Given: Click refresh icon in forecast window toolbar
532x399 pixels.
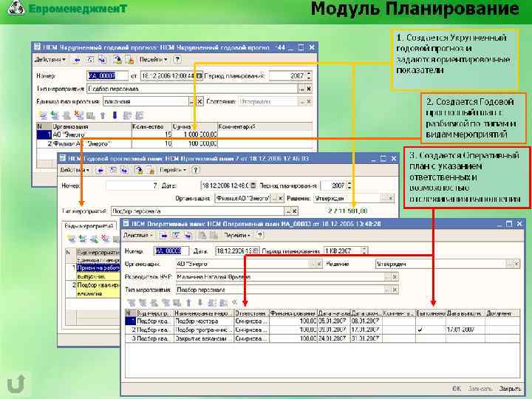Looking at the screenshot, I should pyautogui.click(x=90, y=60).
